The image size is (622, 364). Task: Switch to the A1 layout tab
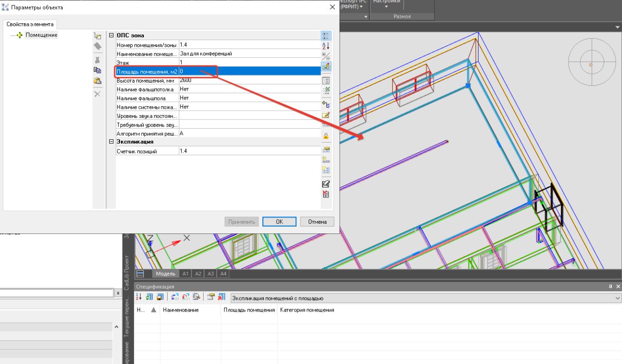click(x=185, y=274)
